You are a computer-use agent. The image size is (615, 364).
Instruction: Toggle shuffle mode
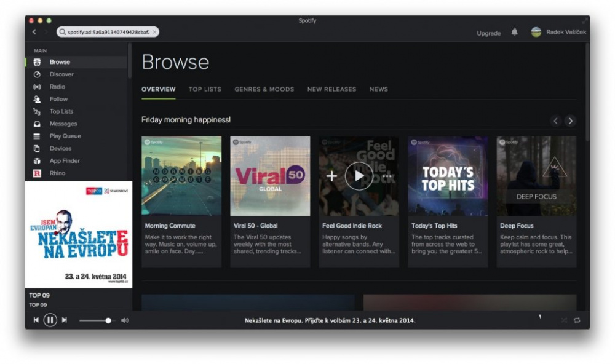click(x=564, y=320)
